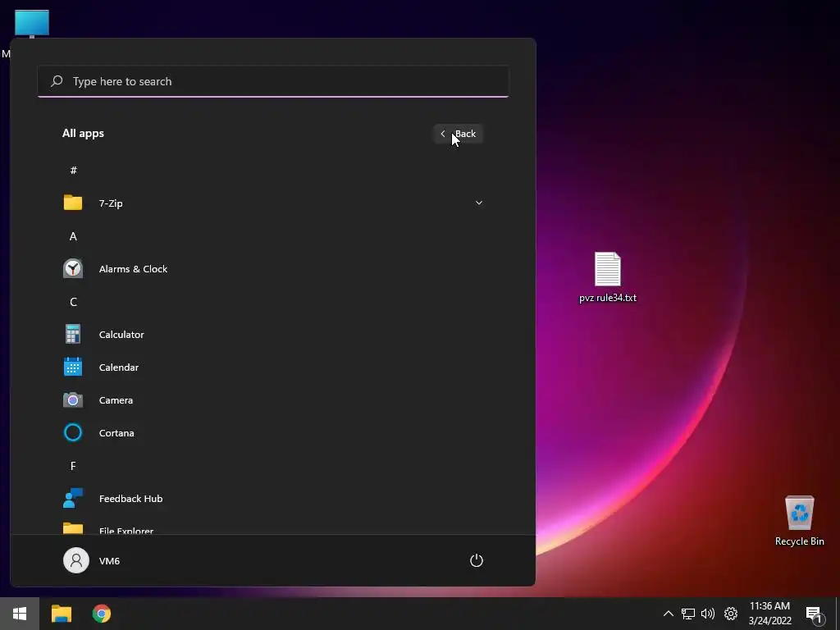The height and width of the screenshot is (630, 840).
Task: Click the Windows Start button
Action: click(20, 614)
